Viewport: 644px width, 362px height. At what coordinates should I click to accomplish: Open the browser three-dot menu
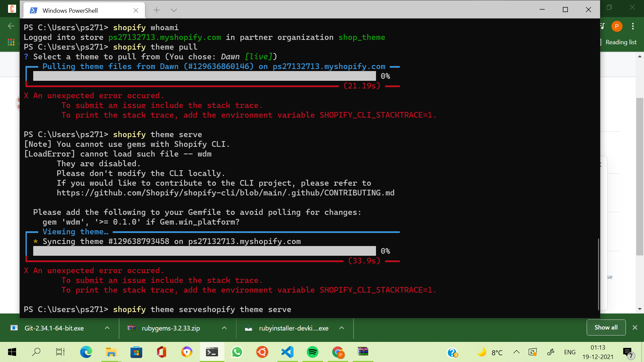[633, 26]
